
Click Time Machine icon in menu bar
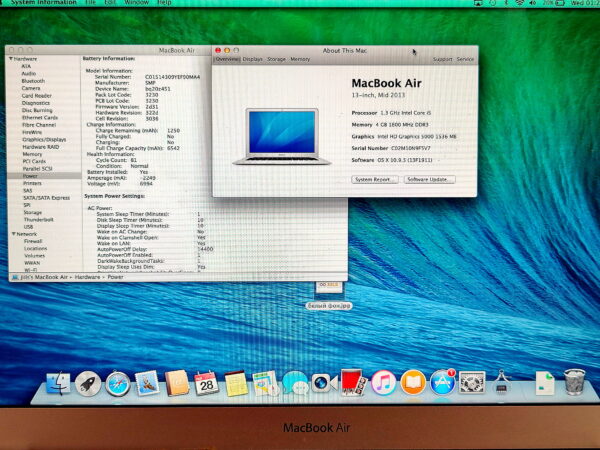[493, 3]
